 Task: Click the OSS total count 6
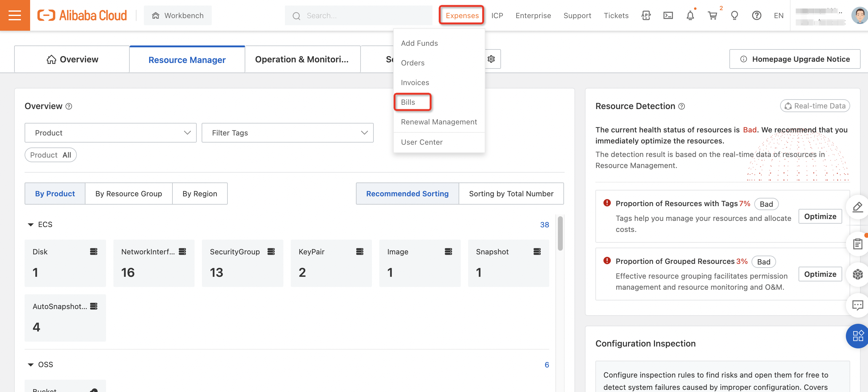[546, 365]
